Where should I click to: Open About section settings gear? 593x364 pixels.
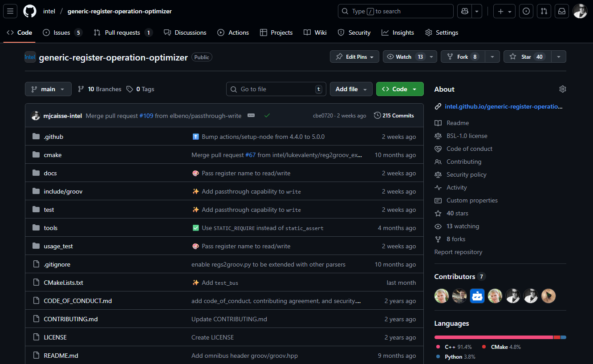[562, 89]
